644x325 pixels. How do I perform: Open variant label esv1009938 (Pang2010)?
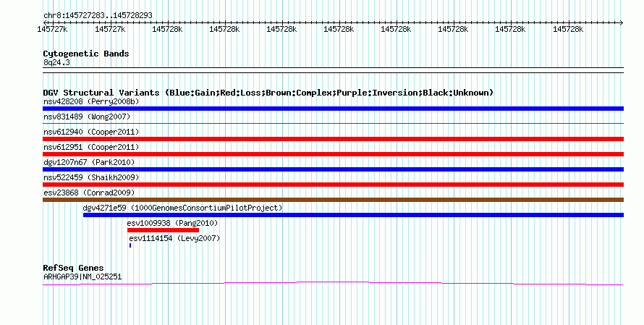172,223
